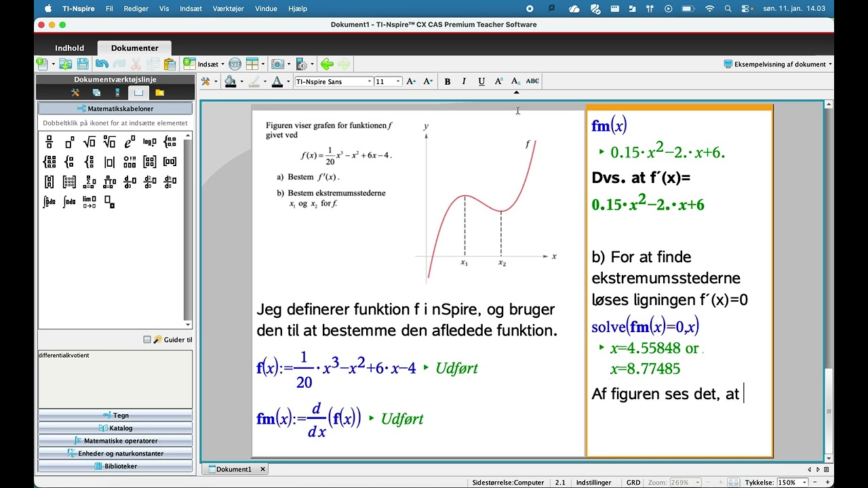
Task: Toggle italic formatting
Action: coord(464,81)
